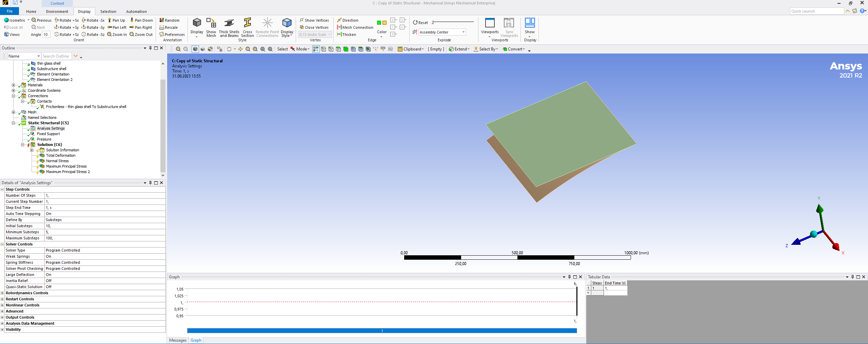Toggle Show Vertices option
Screen dimensions: 868x344
(314, 20)
